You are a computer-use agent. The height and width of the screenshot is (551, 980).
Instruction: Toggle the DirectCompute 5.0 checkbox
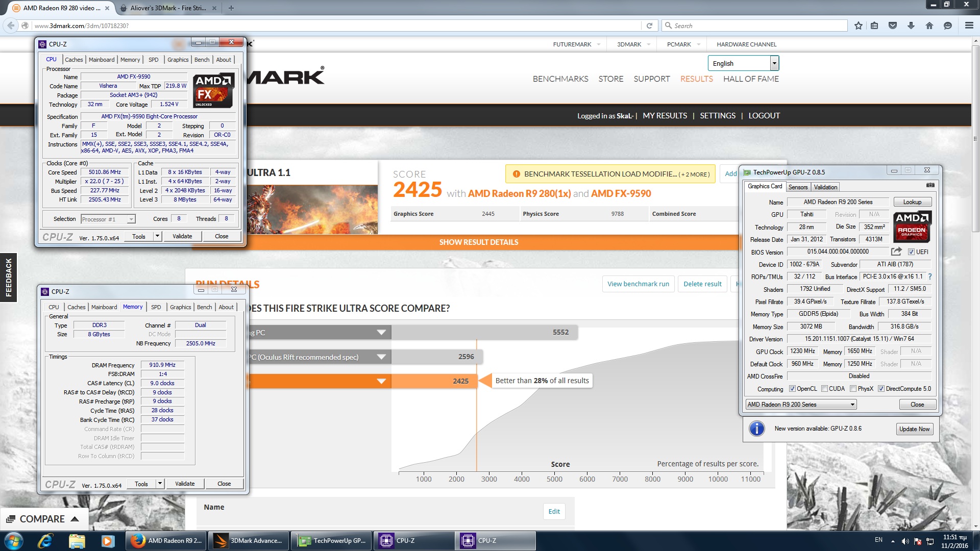[x=881, y=389]
